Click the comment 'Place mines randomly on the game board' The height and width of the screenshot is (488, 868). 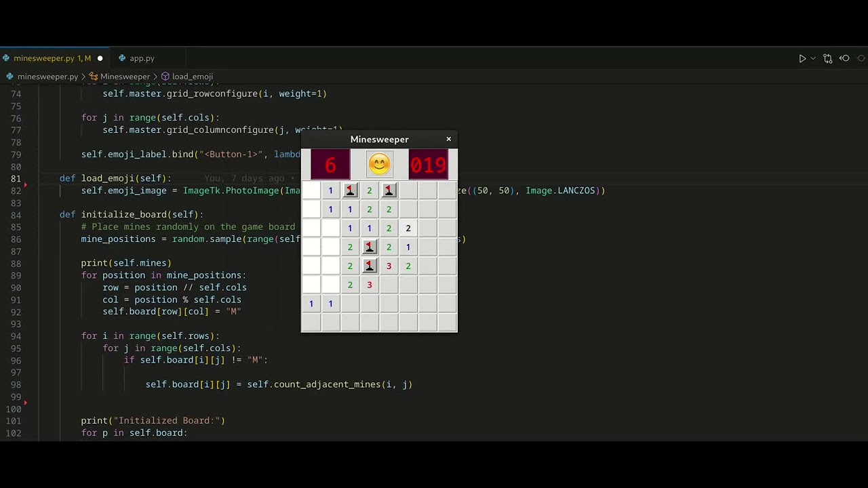[x=193, y=227]
